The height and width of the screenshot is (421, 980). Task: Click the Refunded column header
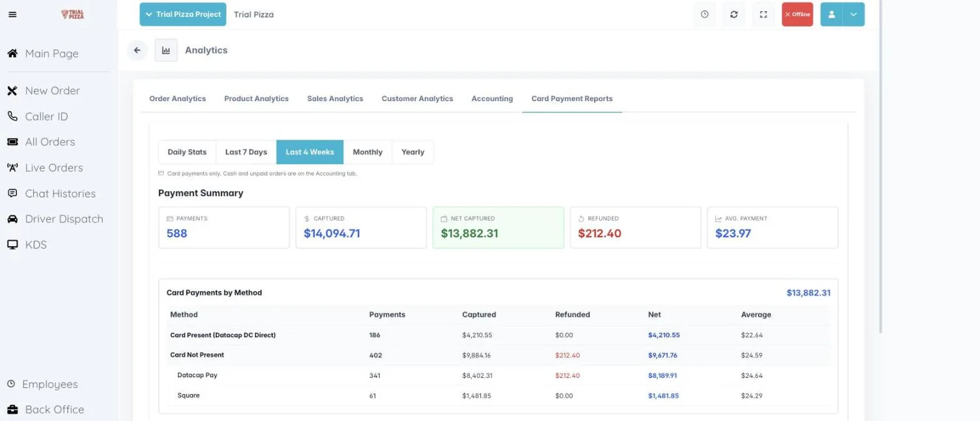572,315
